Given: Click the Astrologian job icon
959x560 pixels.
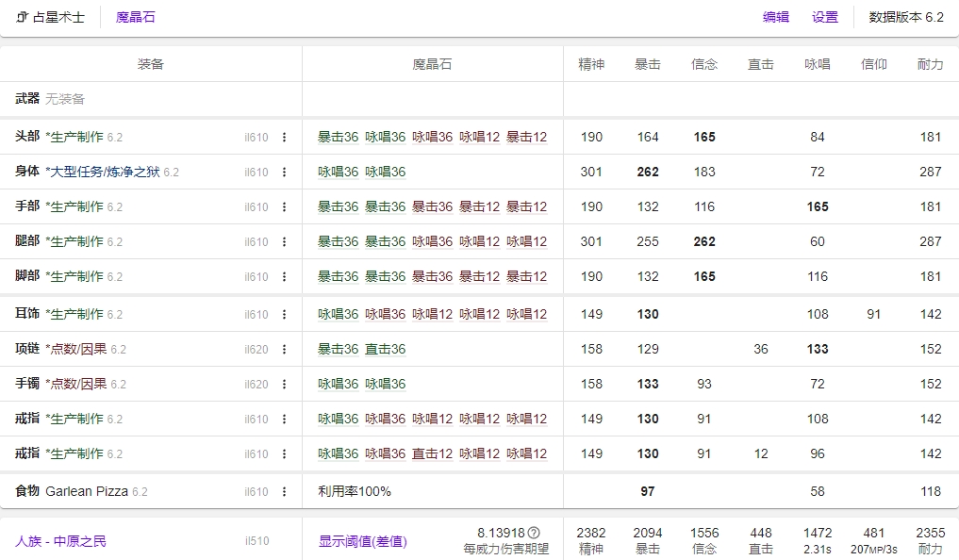Looking at the screenshot, I should pos(21,16).
